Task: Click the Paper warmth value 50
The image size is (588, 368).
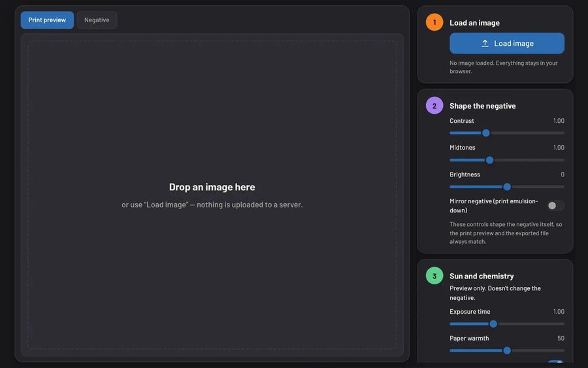Action: pos(561,338)
